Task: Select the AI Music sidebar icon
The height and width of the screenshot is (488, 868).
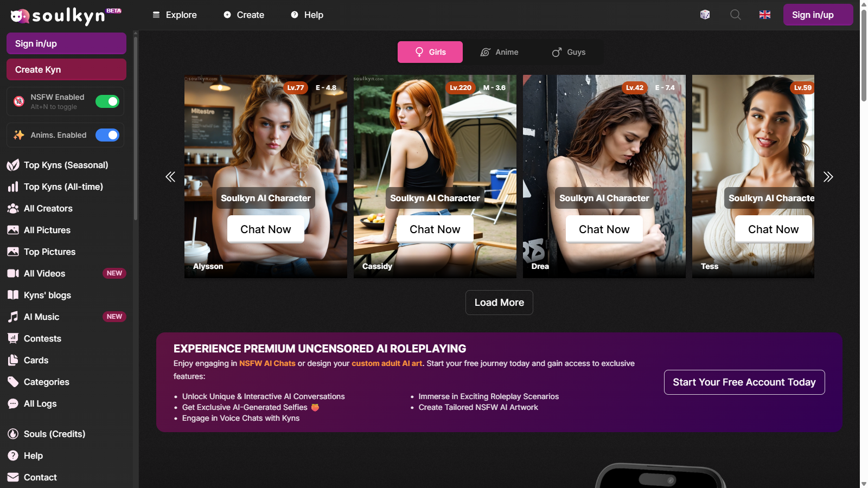Action: point(13,317)
